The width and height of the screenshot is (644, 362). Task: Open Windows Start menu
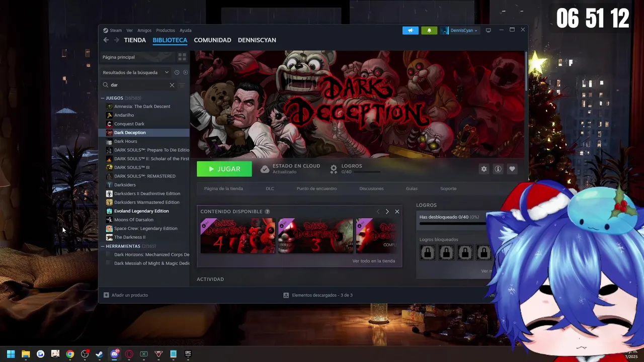[x=11, y=354]
